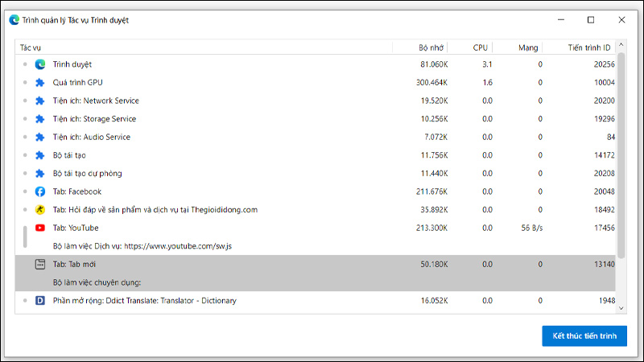Click the Edge icon in the Trình duyệt row
Viewport: 644px width, 362px height.
point(39,64)
